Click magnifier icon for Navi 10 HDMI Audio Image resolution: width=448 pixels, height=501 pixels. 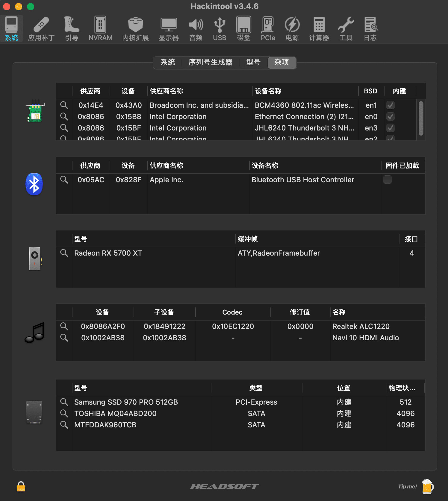[x=64, y=338]
